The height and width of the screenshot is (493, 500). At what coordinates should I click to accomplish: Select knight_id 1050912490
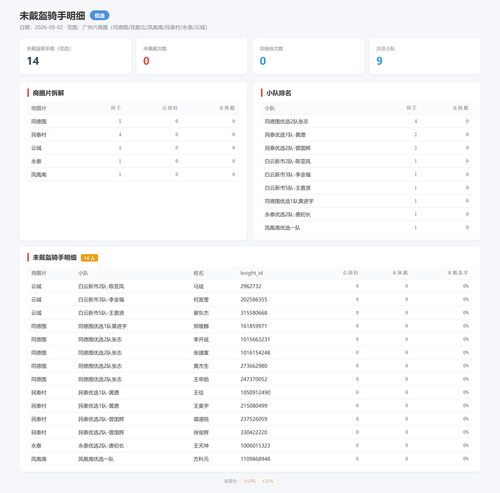[x=255, y=393]
